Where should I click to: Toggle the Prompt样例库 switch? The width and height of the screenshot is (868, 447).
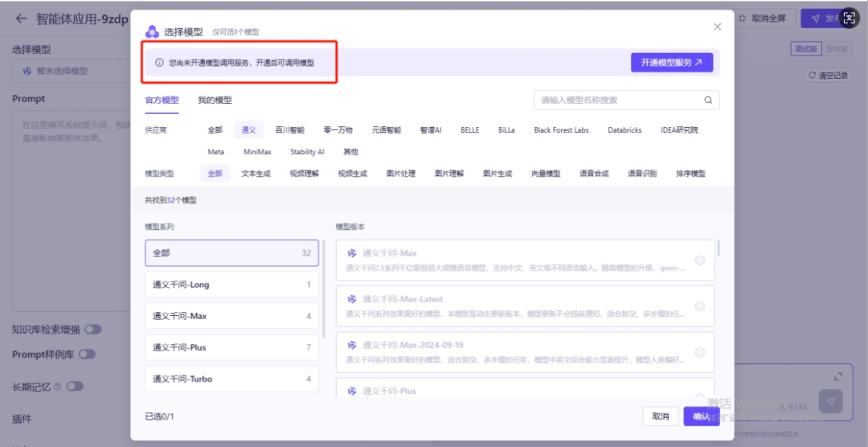[87, 354]
